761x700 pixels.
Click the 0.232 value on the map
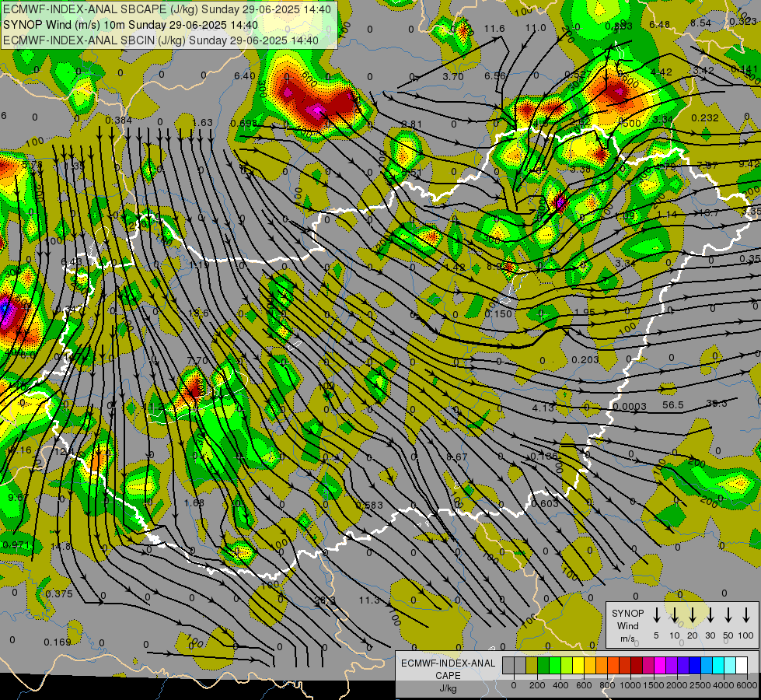pyautogui.click(x=705, y=117)
